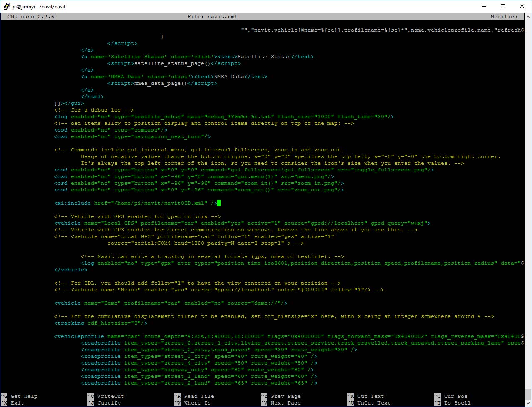Click the '^U UnCut Text' shortcut

[x=369, y=403]
